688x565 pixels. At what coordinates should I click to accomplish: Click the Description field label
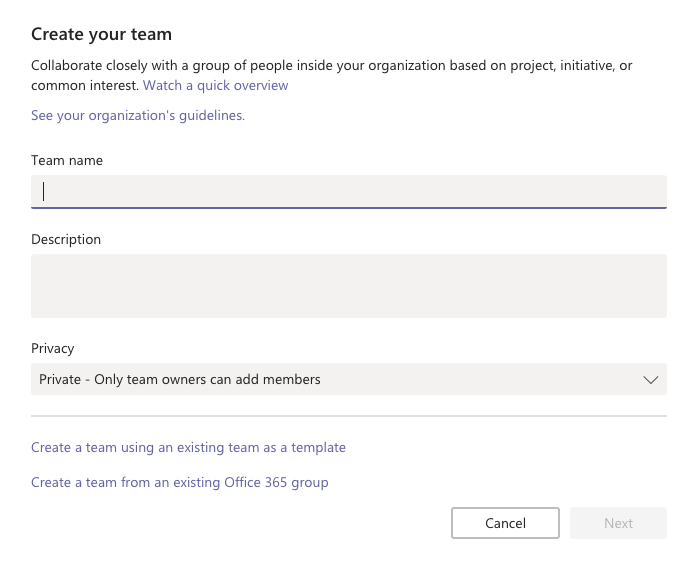[x=66, y=240]
